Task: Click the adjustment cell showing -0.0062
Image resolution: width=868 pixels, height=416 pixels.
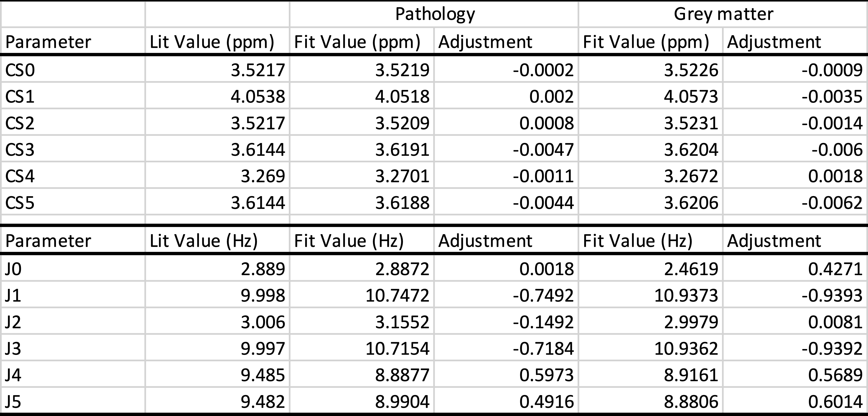Action: [832, 203]
